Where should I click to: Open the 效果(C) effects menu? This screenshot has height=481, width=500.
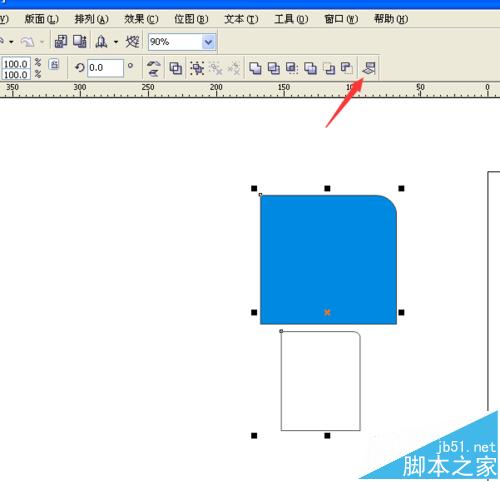[141, 19]
